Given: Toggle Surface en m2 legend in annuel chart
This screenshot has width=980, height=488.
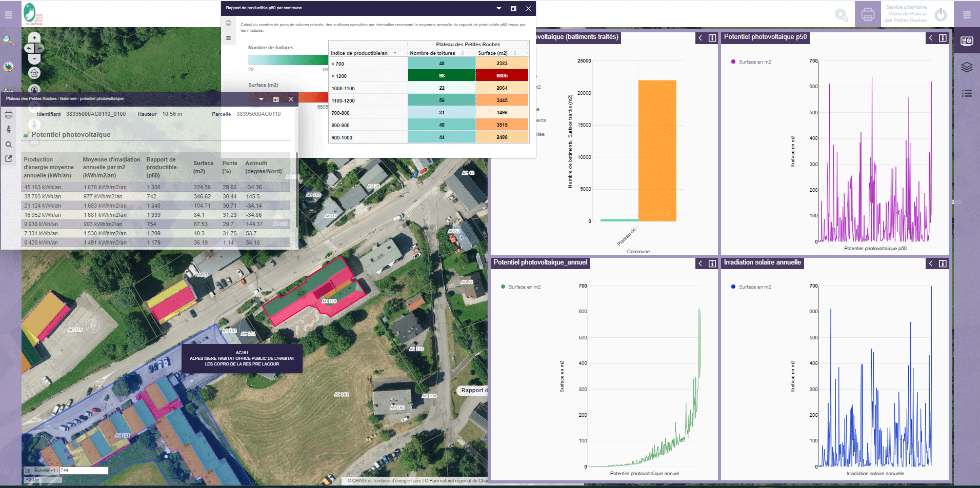Looking at the screenshot, I should coord(521,287).
